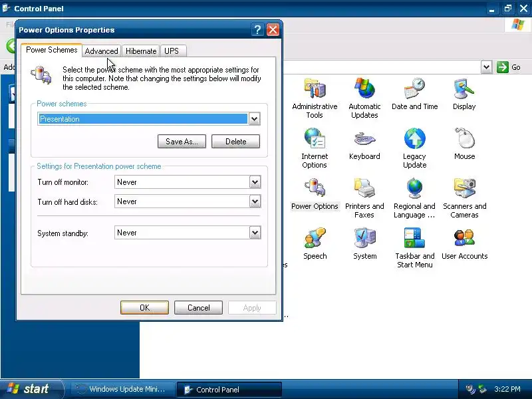Switch to the Power Schemes tab
The width and height of the screenshot is (532, 399).
pyautogui.click(x=52, y=50)
